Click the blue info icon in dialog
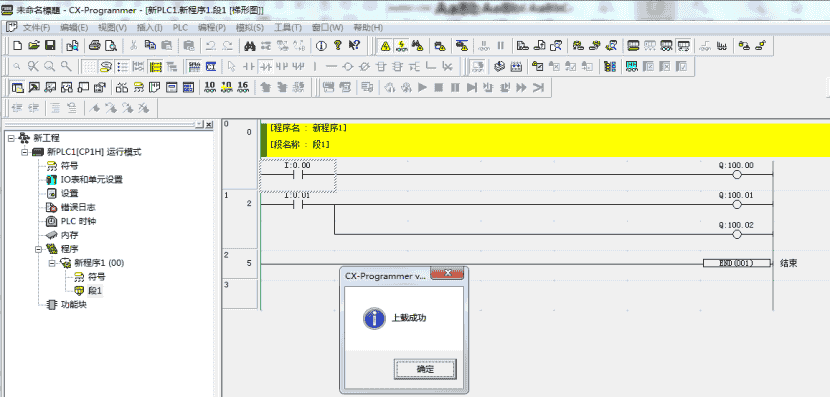The image size is (830, 397). [373, 319]
